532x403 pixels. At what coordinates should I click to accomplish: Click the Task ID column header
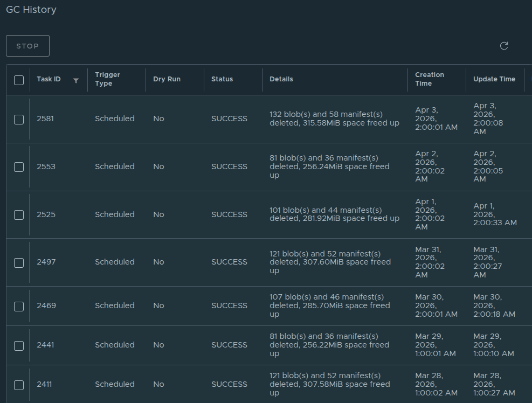click(49, 79)
